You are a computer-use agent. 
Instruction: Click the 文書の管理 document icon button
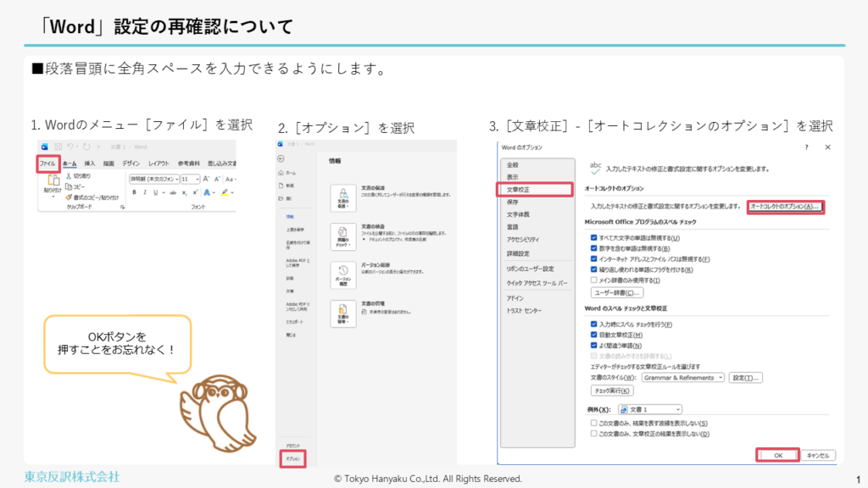click(x=342, y=313)
